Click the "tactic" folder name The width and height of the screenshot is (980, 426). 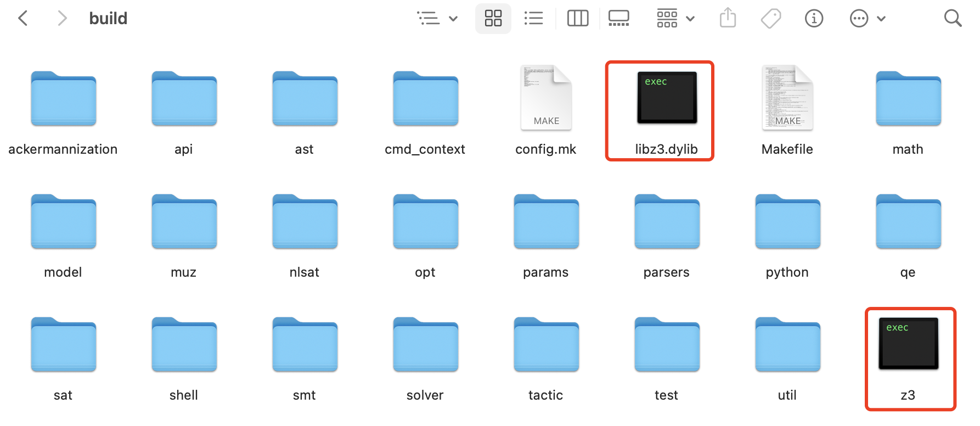pyautogui.click(x=546, y=395)
